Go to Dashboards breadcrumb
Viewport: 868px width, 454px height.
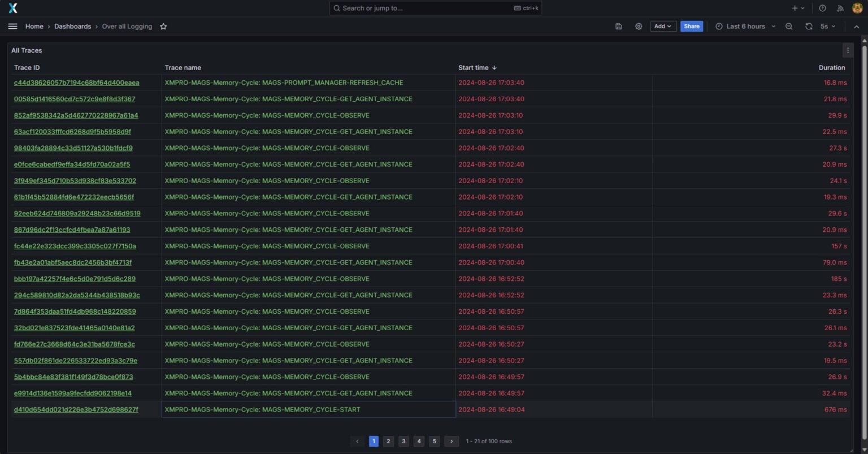72,27
